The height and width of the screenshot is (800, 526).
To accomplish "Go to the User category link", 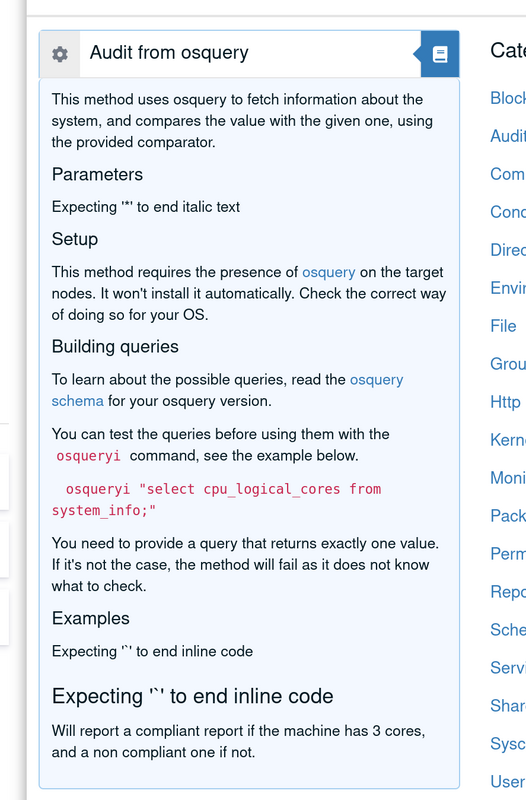I will (x=508, y=781).
